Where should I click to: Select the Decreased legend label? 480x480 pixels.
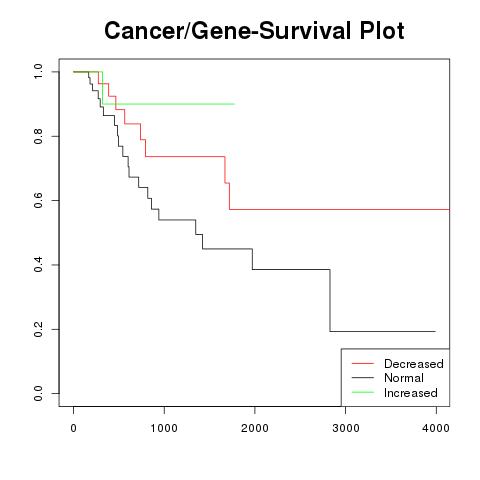[x=414, y=364]
